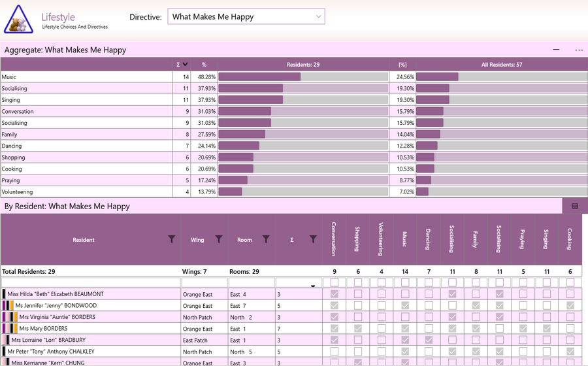Toggle the Cooking filter checkbox

570,282
